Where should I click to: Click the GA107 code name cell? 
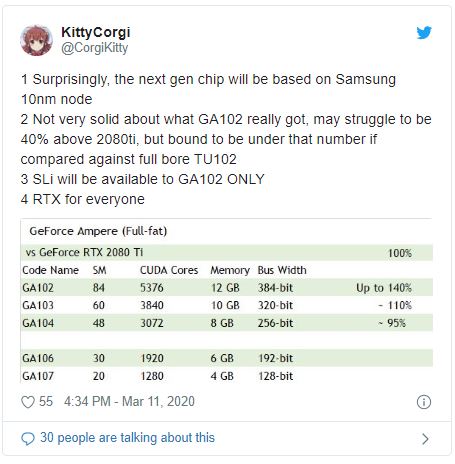point(38,376)
